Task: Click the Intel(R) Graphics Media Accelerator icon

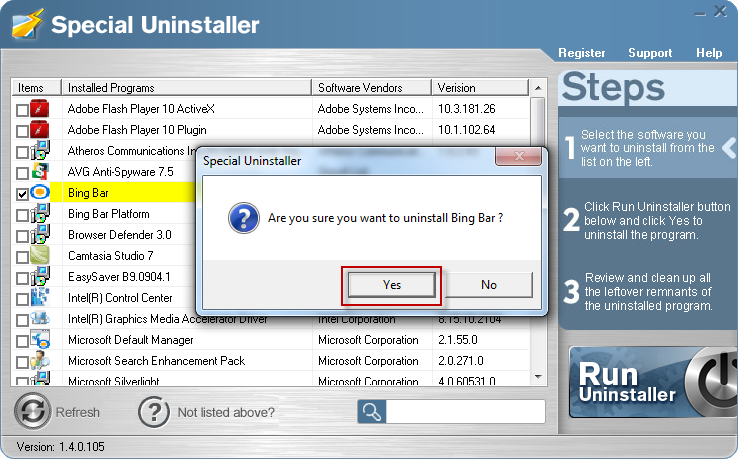Action: [x=40, y=318]
